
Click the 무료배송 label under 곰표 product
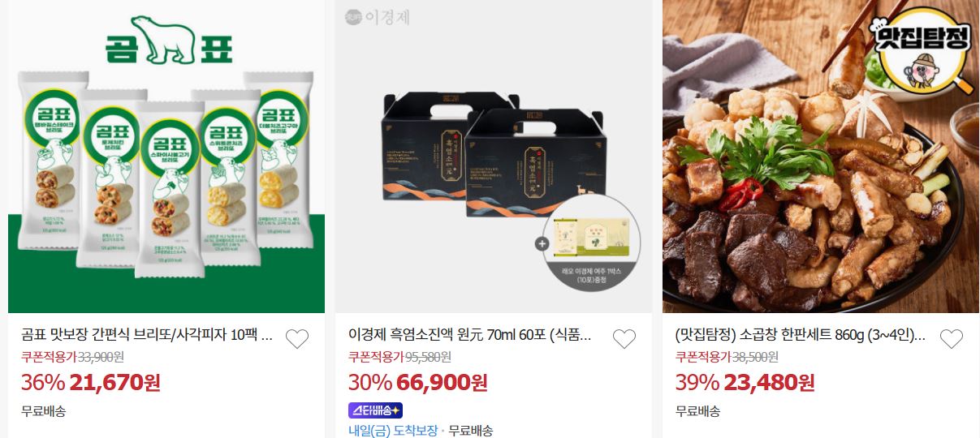pos(44,410)
